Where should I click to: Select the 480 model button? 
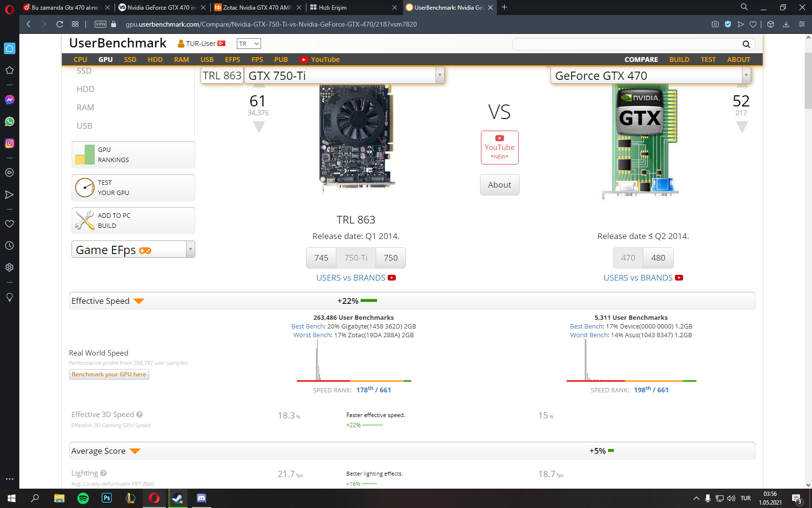[x=658, y=258]
